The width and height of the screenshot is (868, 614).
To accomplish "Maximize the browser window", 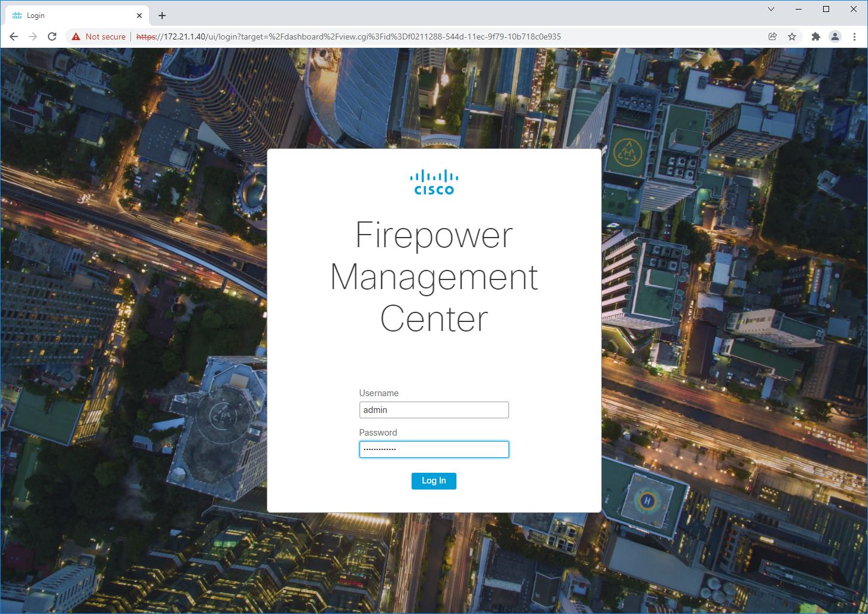I will point(826,9).
